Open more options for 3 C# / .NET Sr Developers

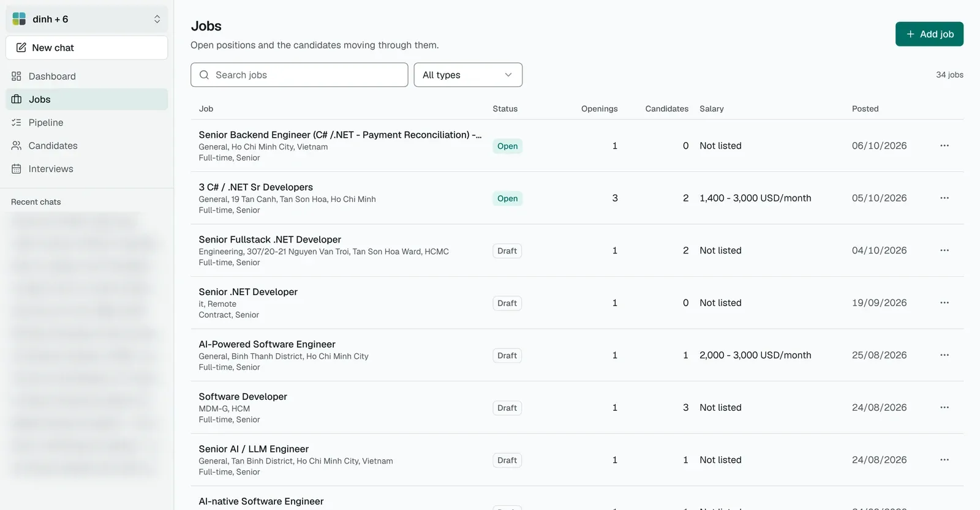[944, 198]
